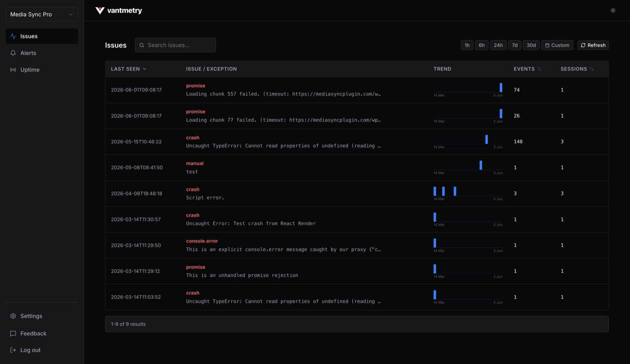630x364 pixels.
Task: Open 'Test crash from React Render' issue
Action: point(357,219)
